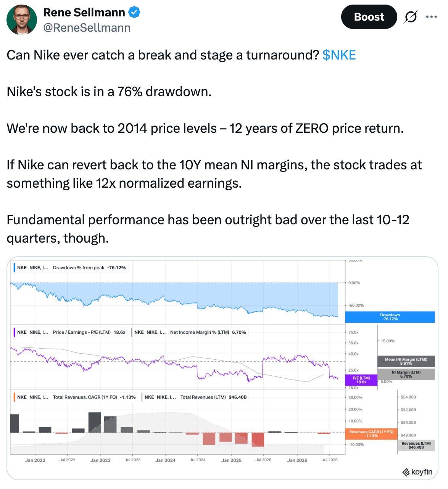This screenshot has height=489, width=448.
Task: Click the NI Margin (LTM) 6.70% tag
Action: (x=406, y=374)
